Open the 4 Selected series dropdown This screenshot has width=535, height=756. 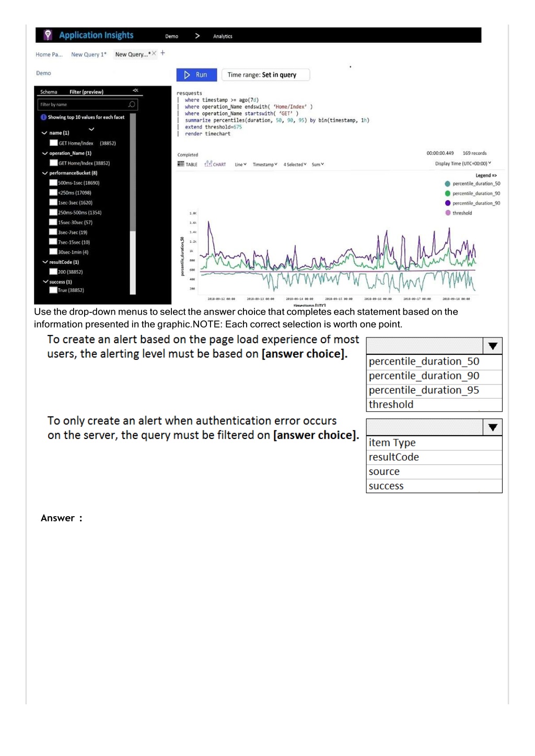point(295,165)
